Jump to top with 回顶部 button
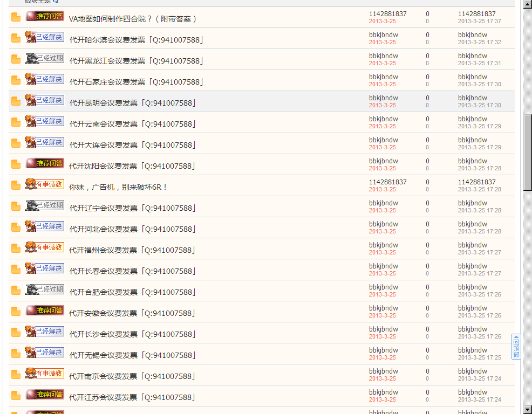Screen dimensions: 532x414 [516, 347]
